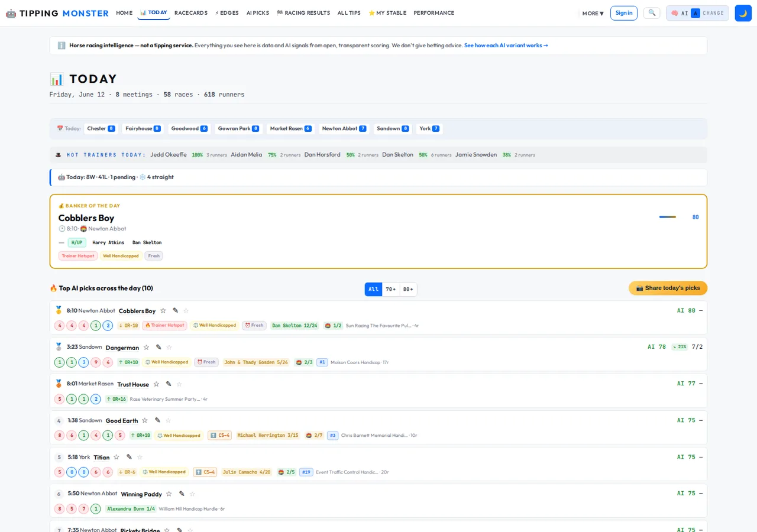Click hot trainer Jedd Okeeffe
The height and width of the screenshot is (532, 757).
tap(169, 155)
